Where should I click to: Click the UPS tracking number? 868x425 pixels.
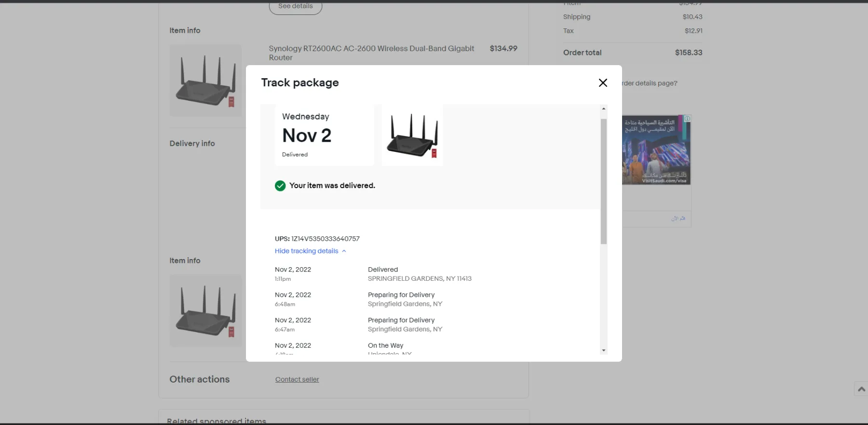click(325, 239)
